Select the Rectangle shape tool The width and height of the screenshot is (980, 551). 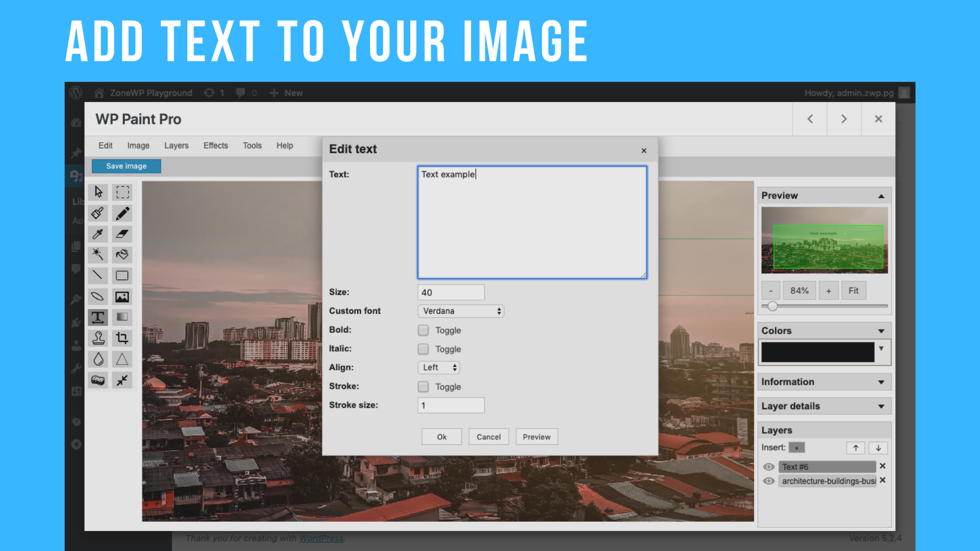[122, 275]
